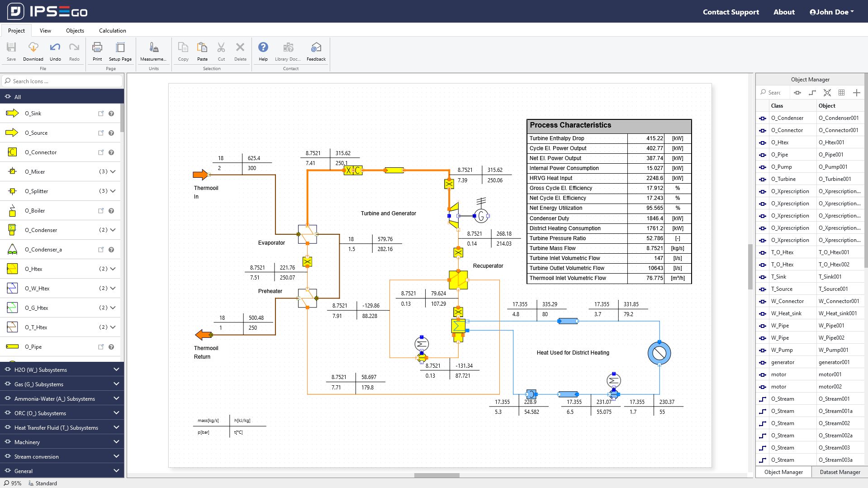Switch to the Calculation ribbon tab

(x=112, y=30)
